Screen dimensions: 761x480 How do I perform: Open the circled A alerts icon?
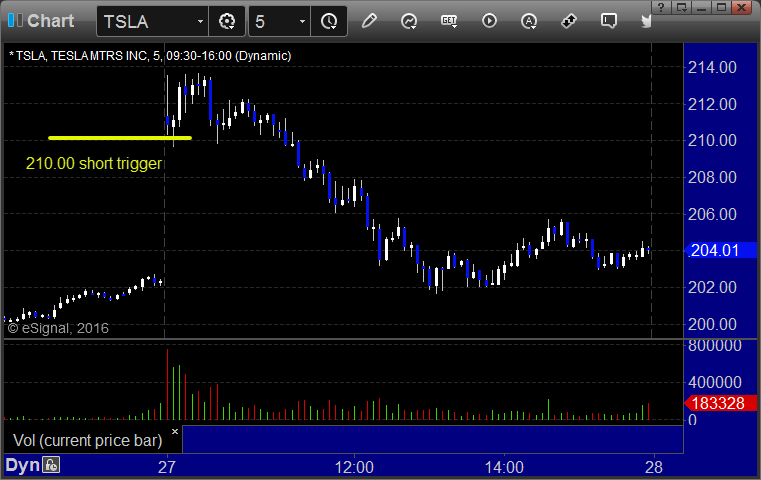coord(529,21)
